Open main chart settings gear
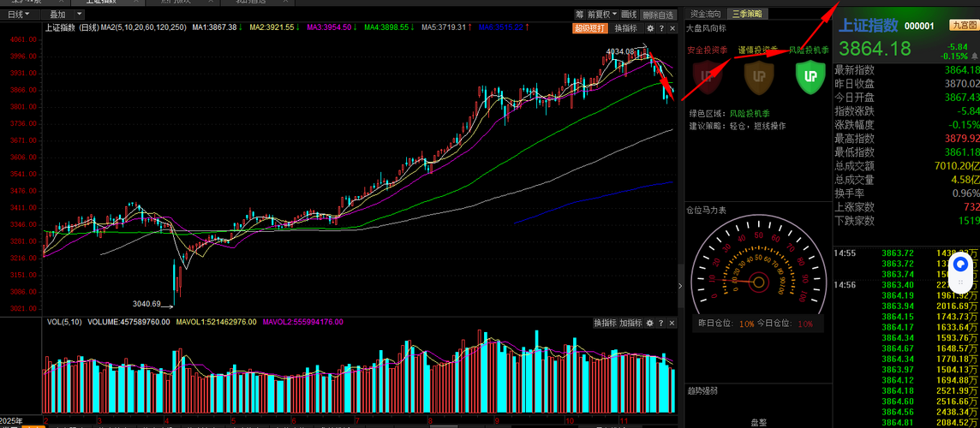Screen dimensions: 980x428 (651, 28)
